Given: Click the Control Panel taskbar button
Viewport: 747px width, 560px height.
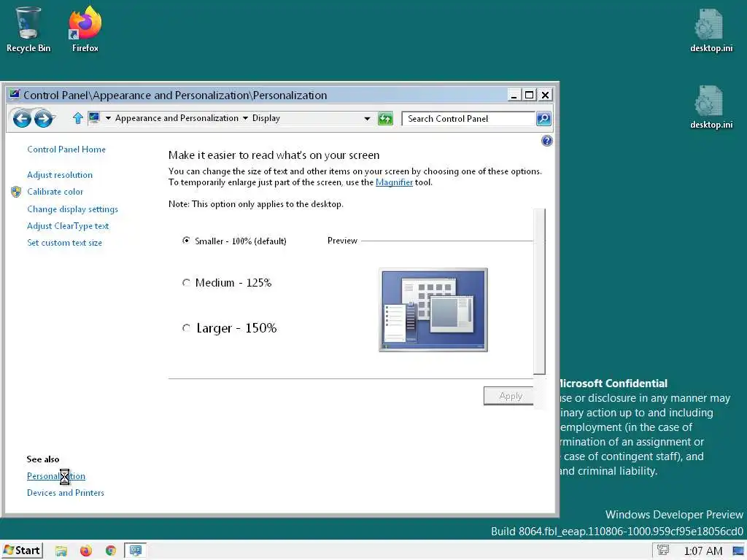Looking at the screenshot, I should 135,551.
